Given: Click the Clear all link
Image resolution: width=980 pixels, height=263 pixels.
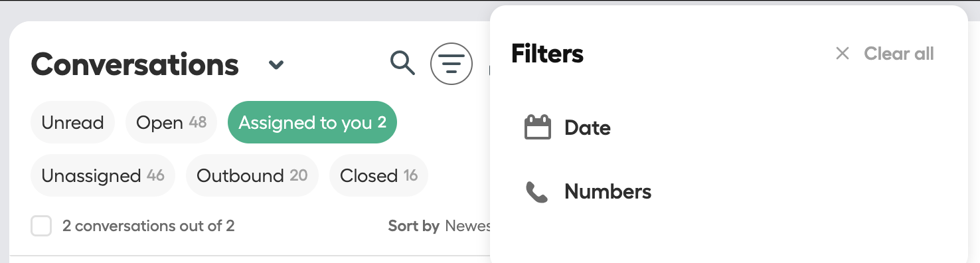Looking at the screenshot, I should point(899,54).
